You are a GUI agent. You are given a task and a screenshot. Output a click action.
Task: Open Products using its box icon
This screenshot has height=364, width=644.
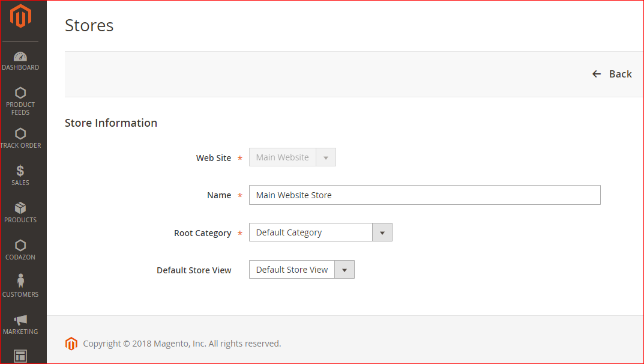click(20, 208)
